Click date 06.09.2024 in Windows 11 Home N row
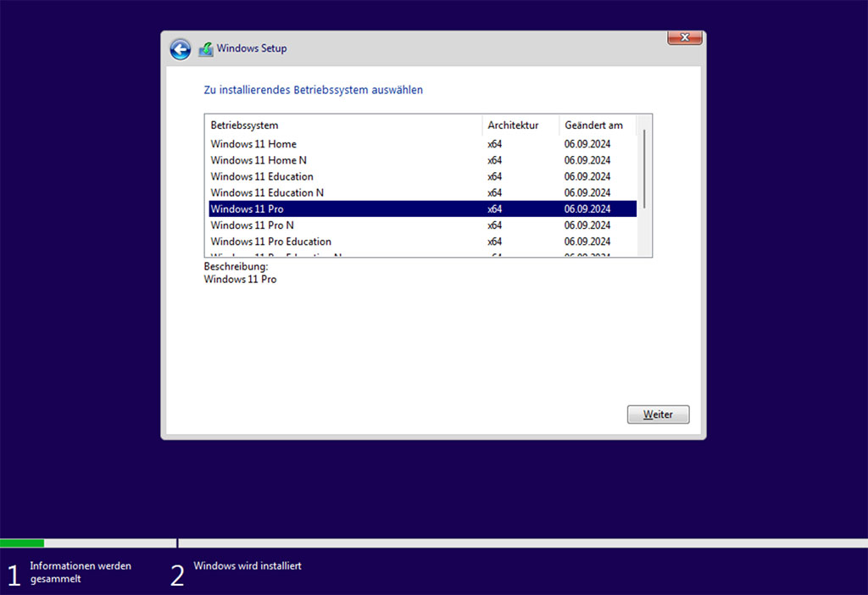 [x=587, y=160]
